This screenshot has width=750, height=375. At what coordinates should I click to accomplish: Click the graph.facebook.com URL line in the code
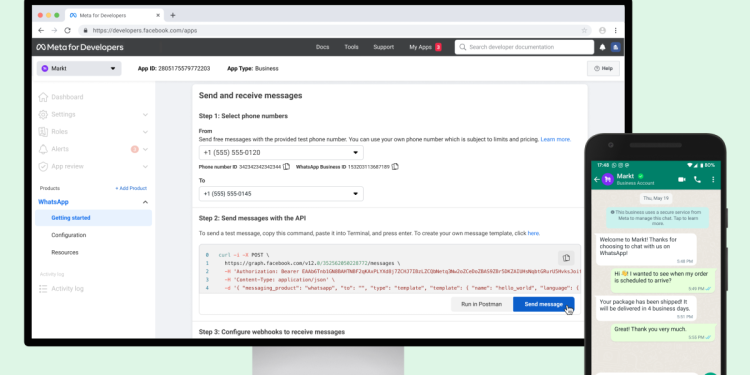click(x=312, y=263)
